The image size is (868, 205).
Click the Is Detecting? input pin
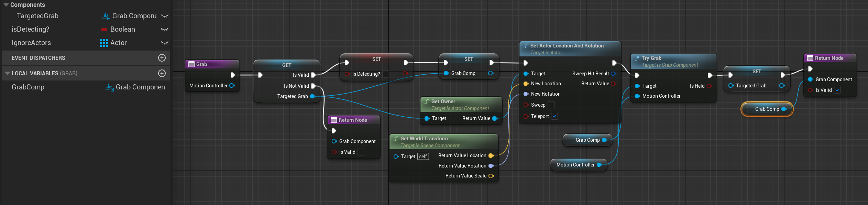(x=347, y=74)
